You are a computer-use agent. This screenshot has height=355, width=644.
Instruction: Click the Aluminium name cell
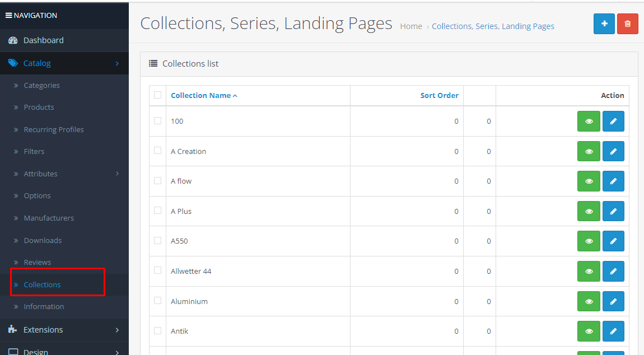[x=258, y=301]
